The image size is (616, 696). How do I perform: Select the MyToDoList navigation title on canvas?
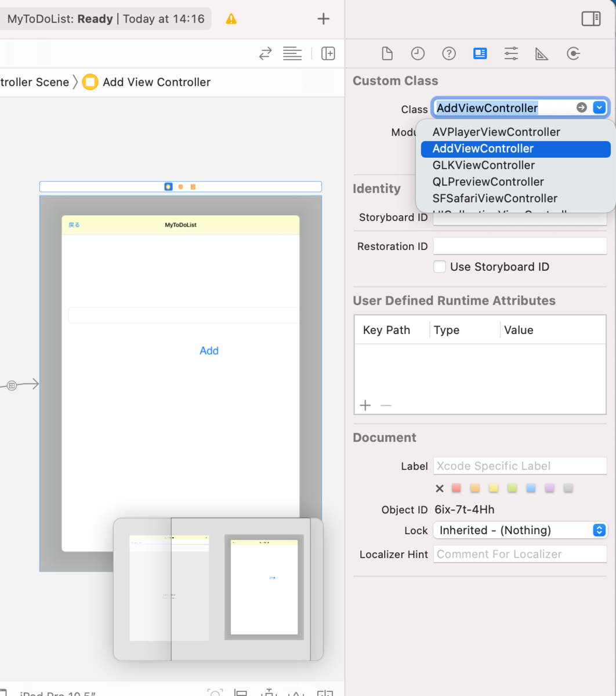[180, 225]
